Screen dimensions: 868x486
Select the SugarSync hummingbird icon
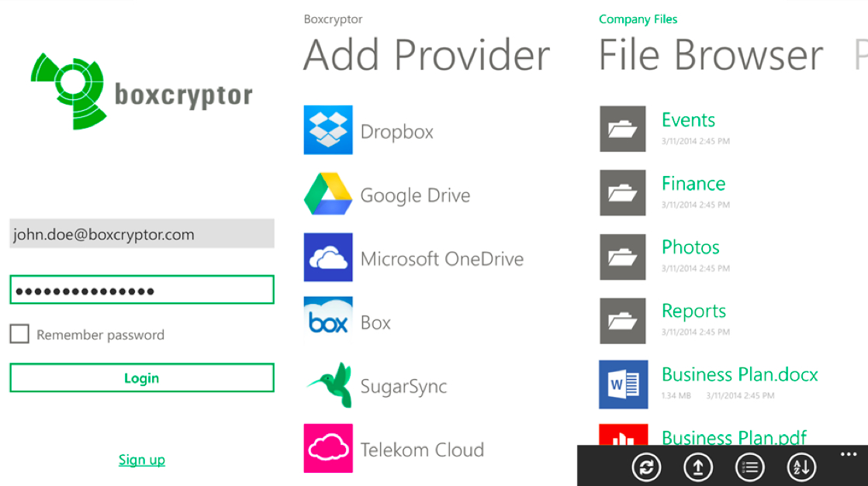click(328, 385)
